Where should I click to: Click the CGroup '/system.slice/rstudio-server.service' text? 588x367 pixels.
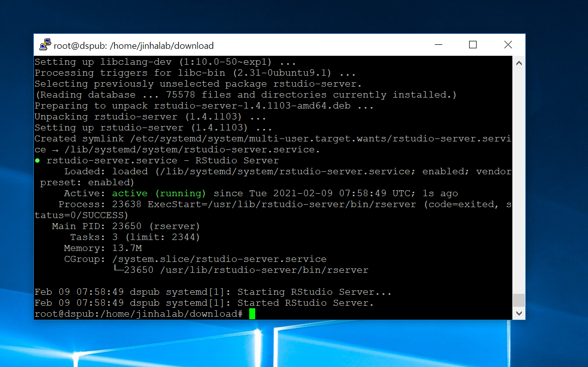(x=219, y=259)
